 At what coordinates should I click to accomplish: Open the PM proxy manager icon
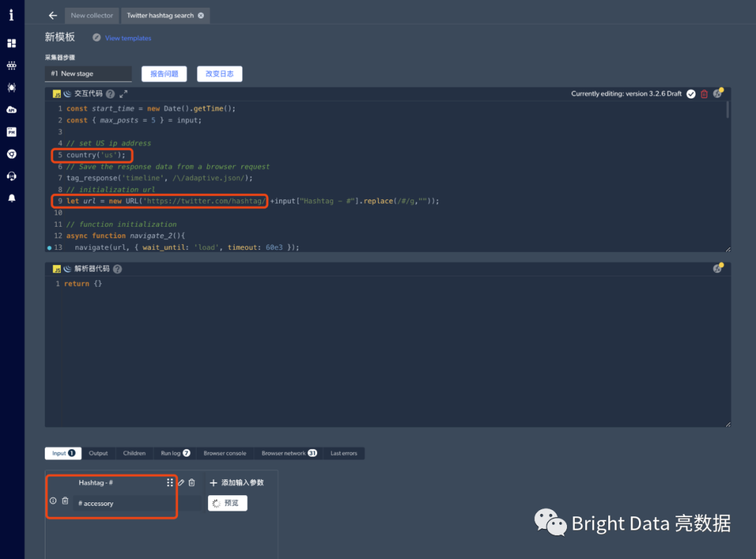click(12, 132)
